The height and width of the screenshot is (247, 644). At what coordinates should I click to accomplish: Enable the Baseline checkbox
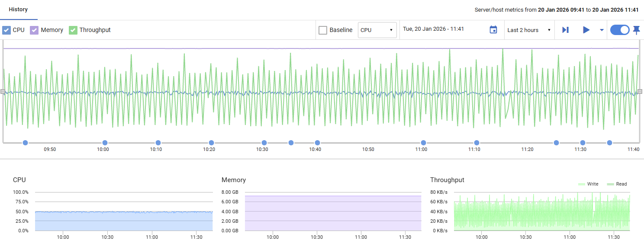323,30
